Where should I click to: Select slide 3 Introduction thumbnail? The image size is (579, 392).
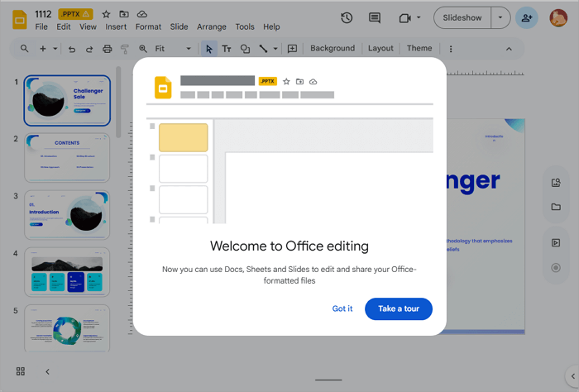click(67, 215)
